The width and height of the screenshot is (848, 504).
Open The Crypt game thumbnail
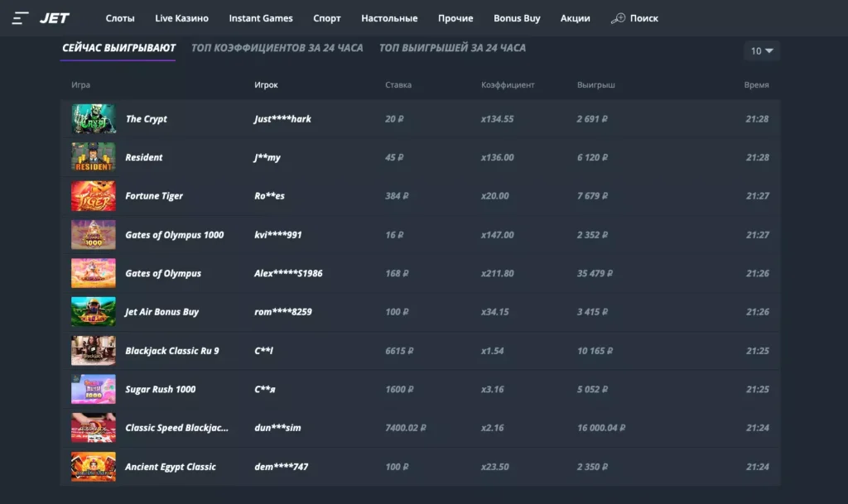[x=93, y=118]
